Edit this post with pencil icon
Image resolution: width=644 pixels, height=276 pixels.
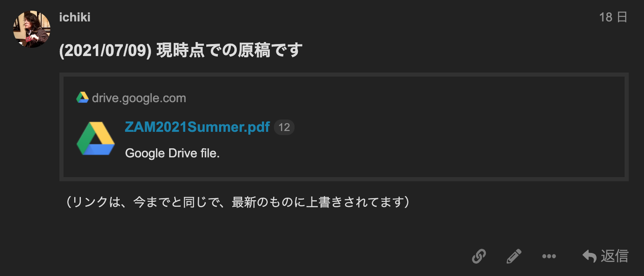pyautogui.click(x=514, y=256)
